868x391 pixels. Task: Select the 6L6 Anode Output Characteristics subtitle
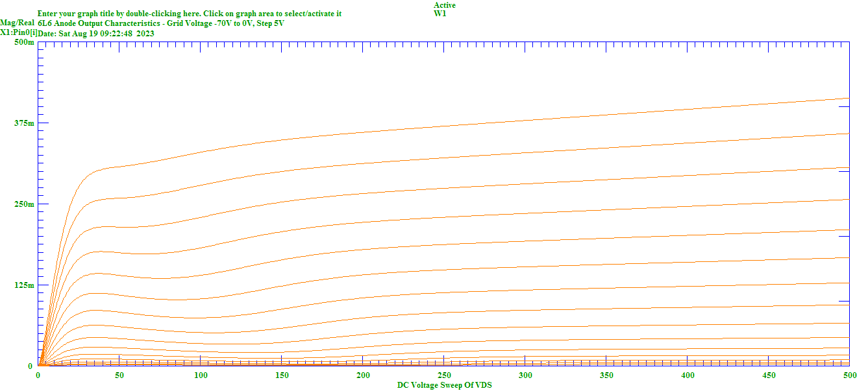point(161,23)
